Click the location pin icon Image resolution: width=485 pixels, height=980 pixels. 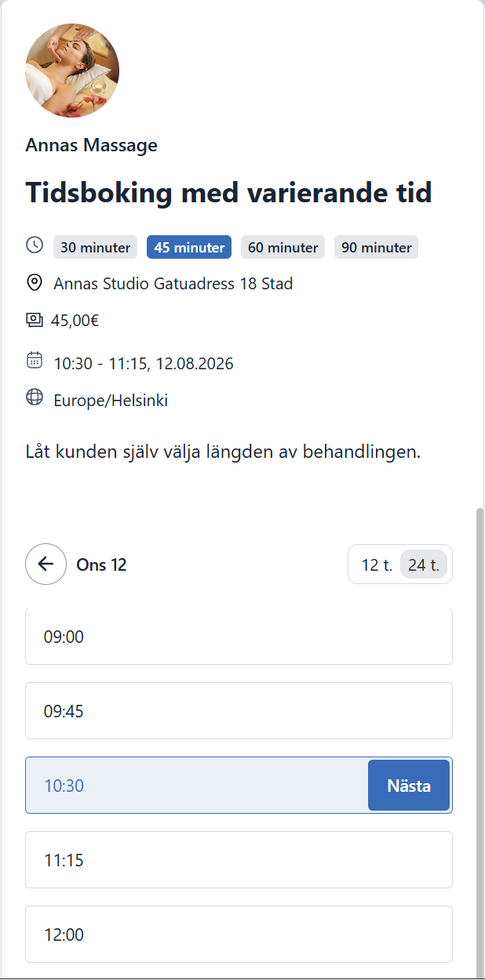pos(35,282)
